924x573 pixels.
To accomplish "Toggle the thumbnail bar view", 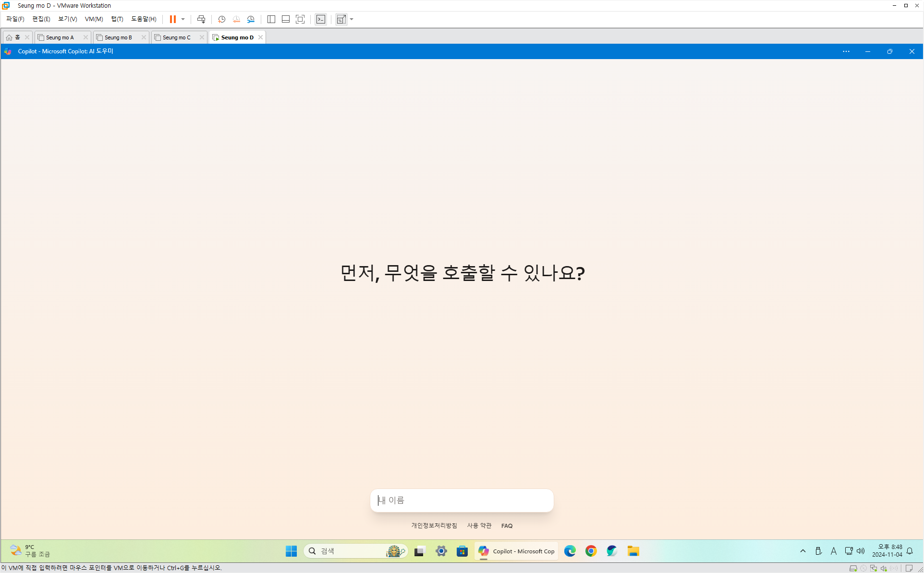I will (286, 19).
